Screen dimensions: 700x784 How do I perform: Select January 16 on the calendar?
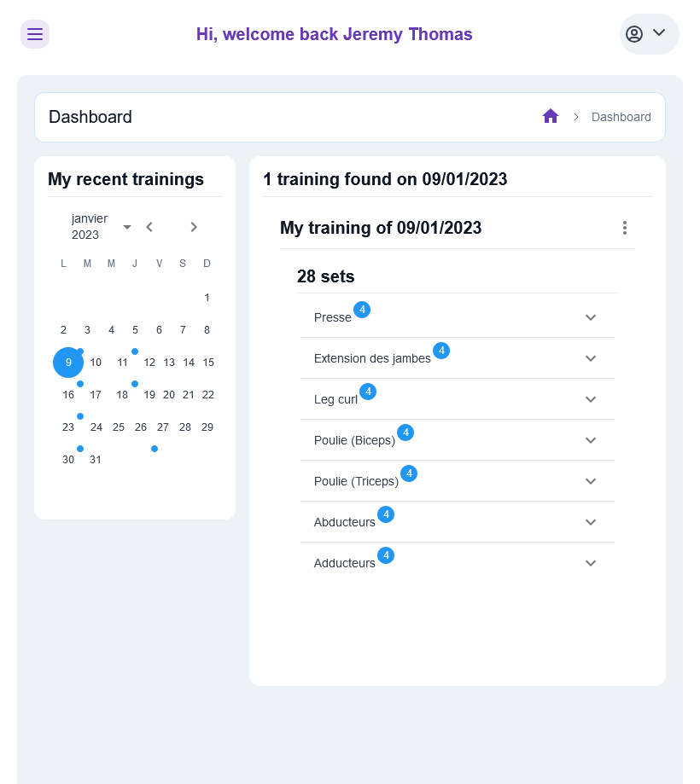68,395
